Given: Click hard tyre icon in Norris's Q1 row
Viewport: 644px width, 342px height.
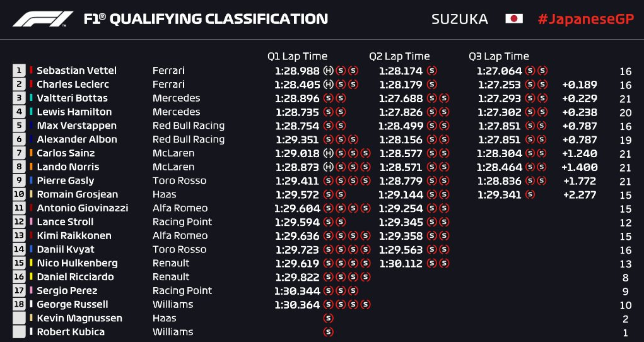Looking at the screenshot, I should (x=329, y=167).
